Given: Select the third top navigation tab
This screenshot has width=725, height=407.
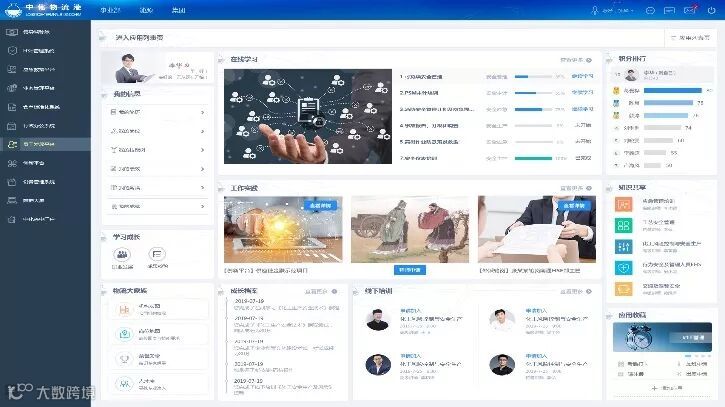Looking at the screenshot, I should [178, 10].
